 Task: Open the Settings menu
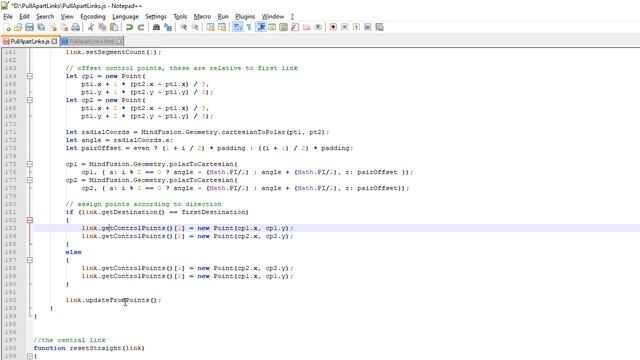point(156,17)
